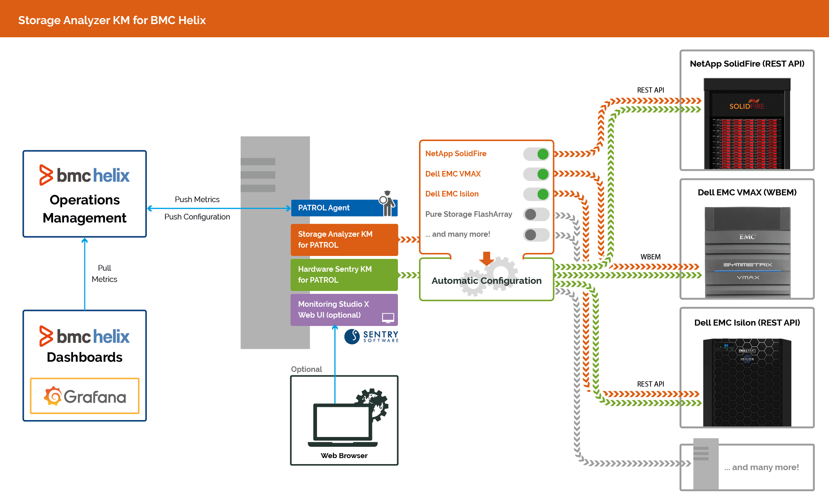Click the bmc helix Operations Management logo

pos(85,175)
